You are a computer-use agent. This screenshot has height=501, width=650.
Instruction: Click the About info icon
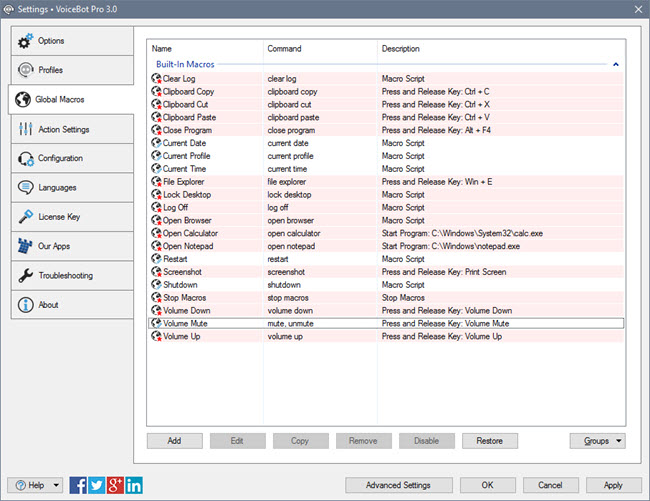26,305
